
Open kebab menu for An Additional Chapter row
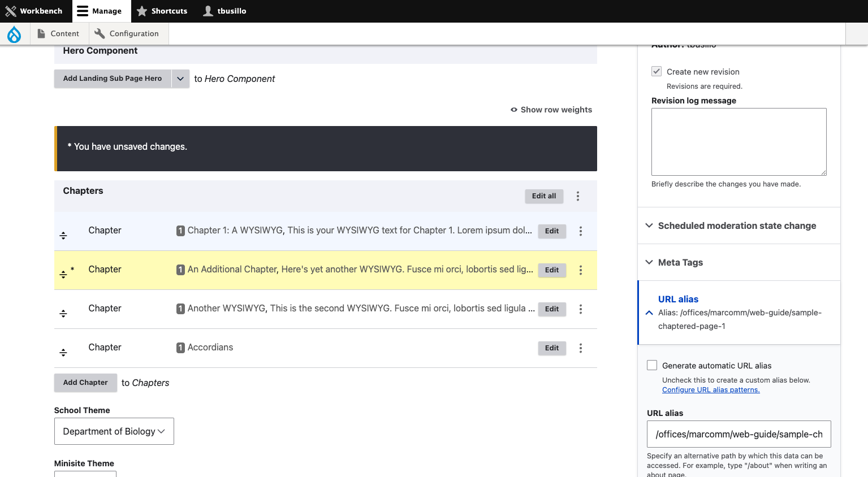coord(581,270)
